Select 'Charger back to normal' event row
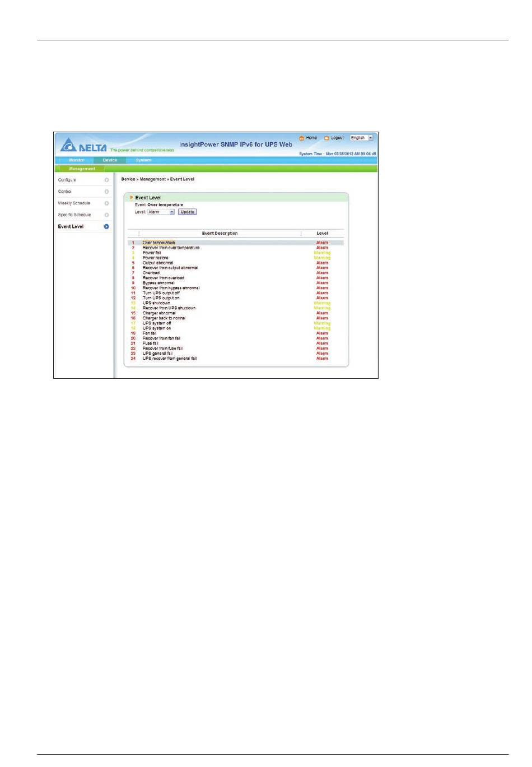Screen dimensions: 532x767 click(236, 318)
